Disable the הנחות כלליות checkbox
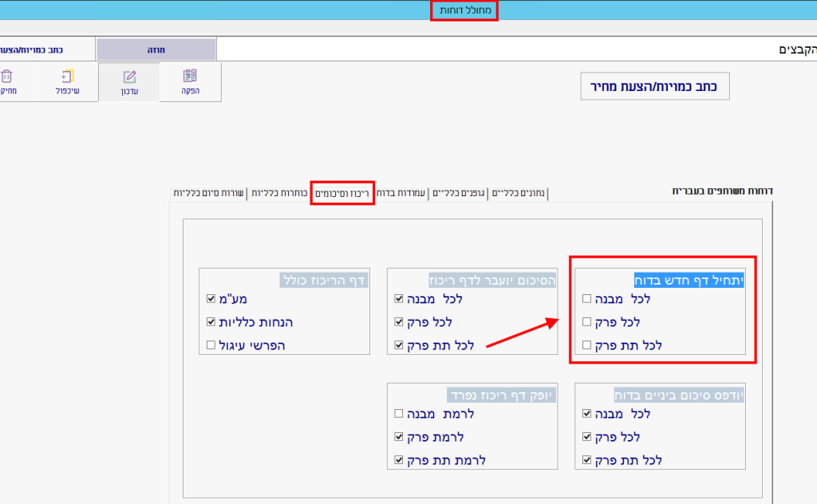This screenshot has height=504, width=817. [211, 322]
